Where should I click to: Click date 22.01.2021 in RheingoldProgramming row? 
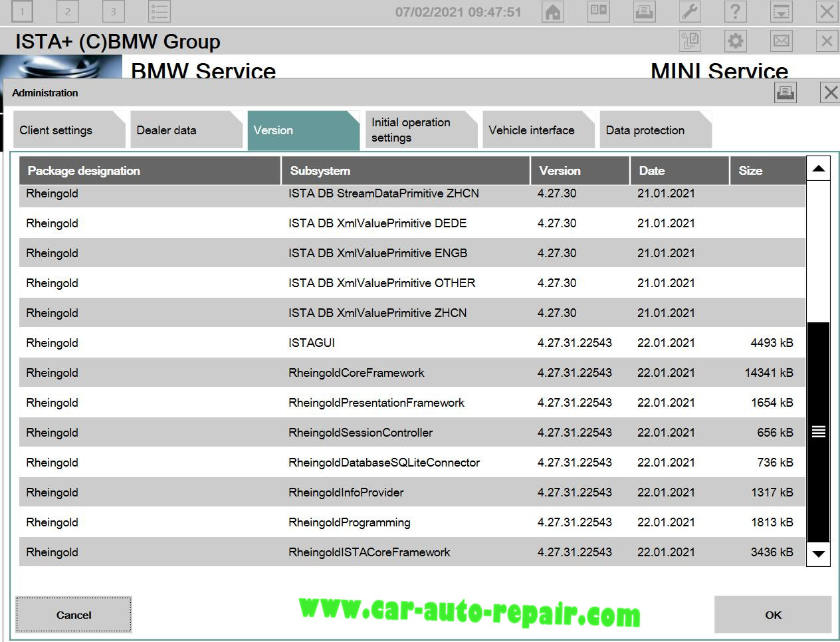click(666, 522)
